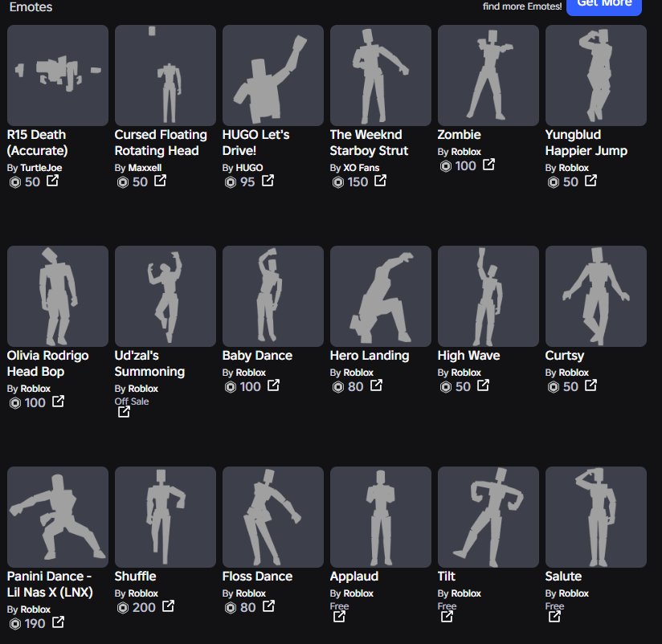Click the Baby Dance title text

coord(257,356)
